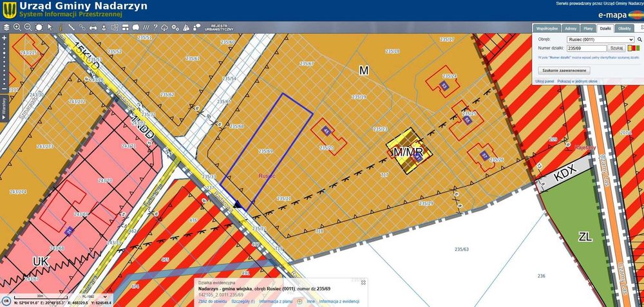Screen dimensions: 644x307
Task: Expand the Warstwy side panel
Action: click(x=4, y=109)
